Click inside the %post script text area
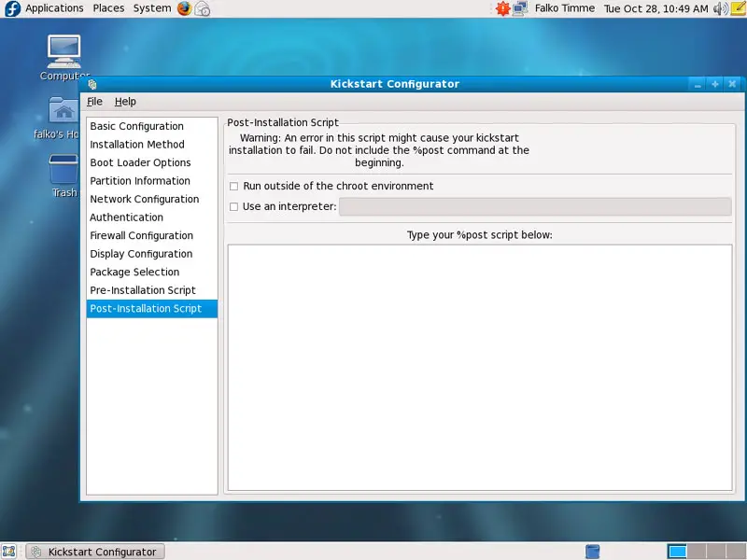The height and width of the screenshot is (560, 747). (480, 368)
